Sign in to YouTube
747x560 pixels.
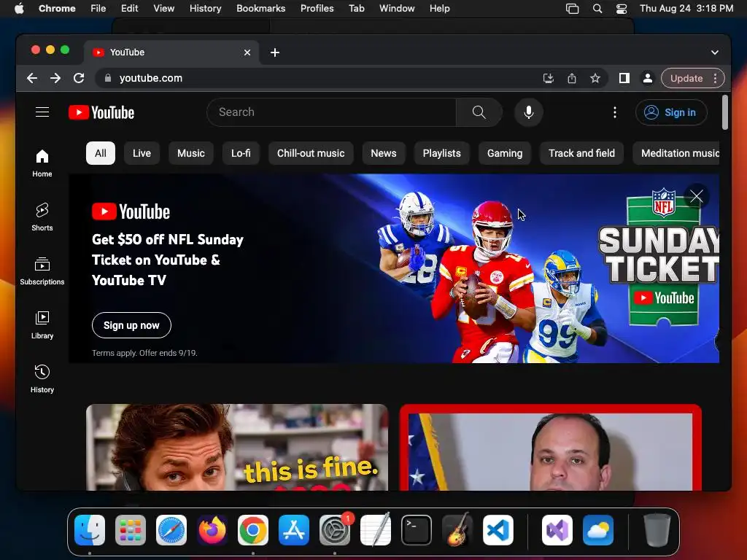pos(671,112)
